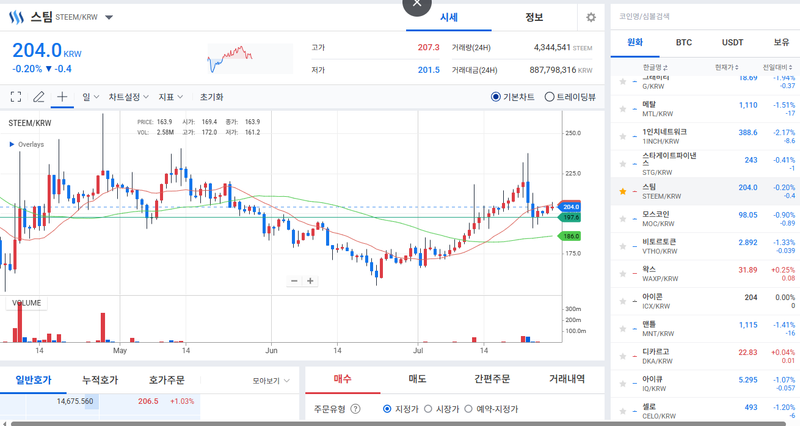The image size is (800, 426).
Task: Open the 매도 sell tab
Action: [x=417, y=379]
